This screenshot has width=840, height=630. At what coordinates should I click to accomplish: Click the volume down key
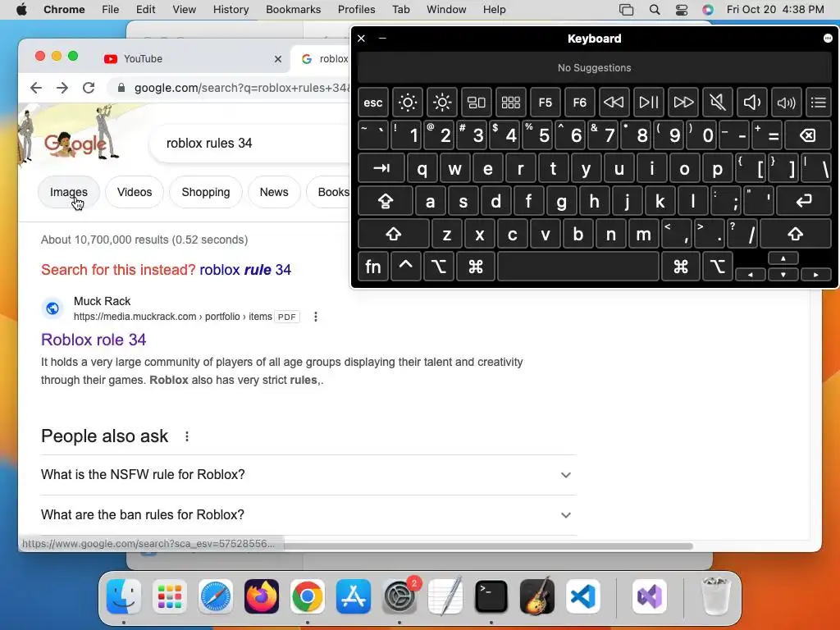pyautogui.click(x=751, y=103)
